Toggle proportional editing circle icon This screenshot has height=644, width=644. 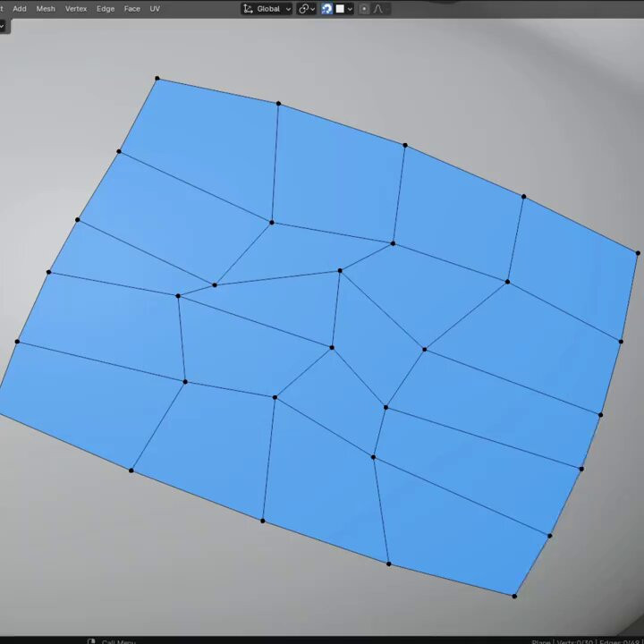(x=364, y=9)
